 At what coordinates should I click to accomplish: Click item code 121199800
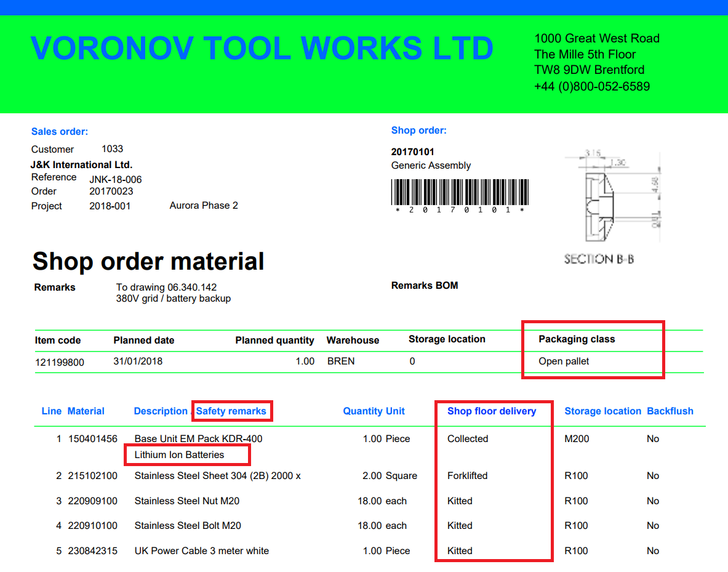tap(60, 362)
